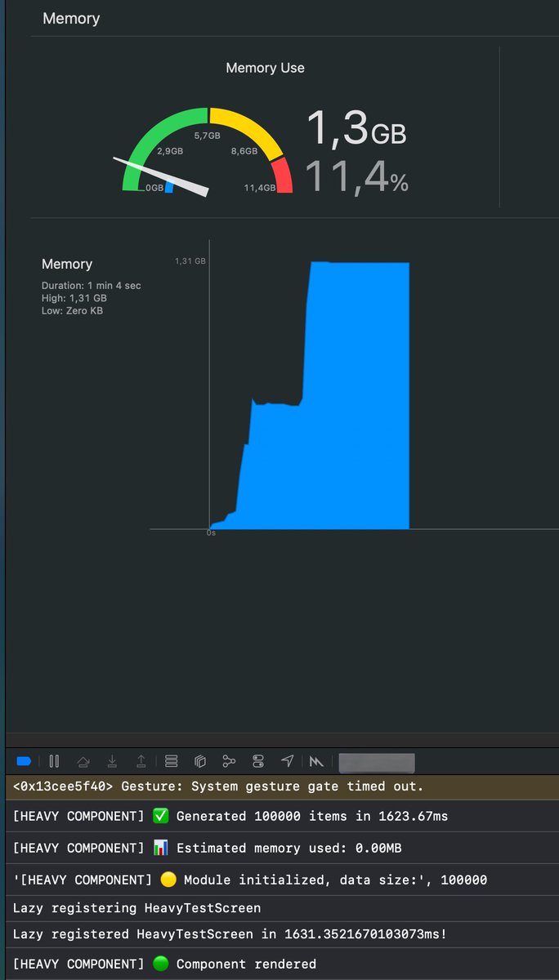The image size is (559, 980).
Task: Select 'Lazy registered HeavyTestScreen in' log line
Action: (x=282, y=933)
